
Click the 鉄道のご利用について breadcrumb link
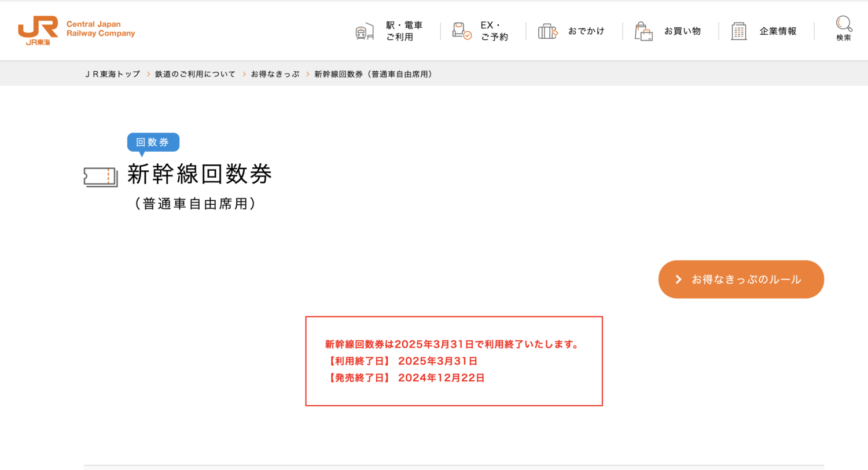pyautogui.click(x=195, y=74)
